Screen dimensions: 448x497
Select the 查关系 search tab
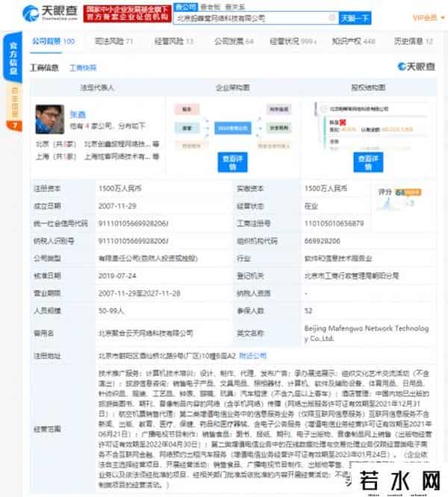coord(234,7)
